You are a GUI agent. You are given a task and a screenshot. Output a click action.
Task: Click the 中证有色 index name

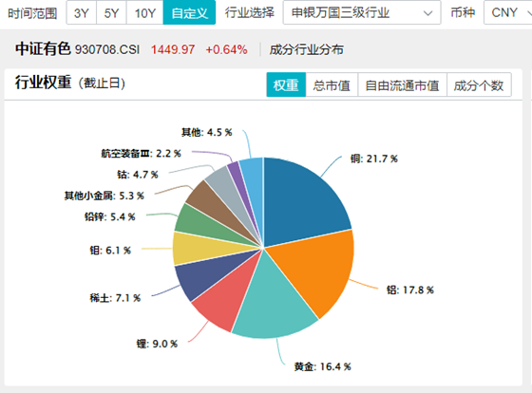pyautogui.click(x=43, y=48)
